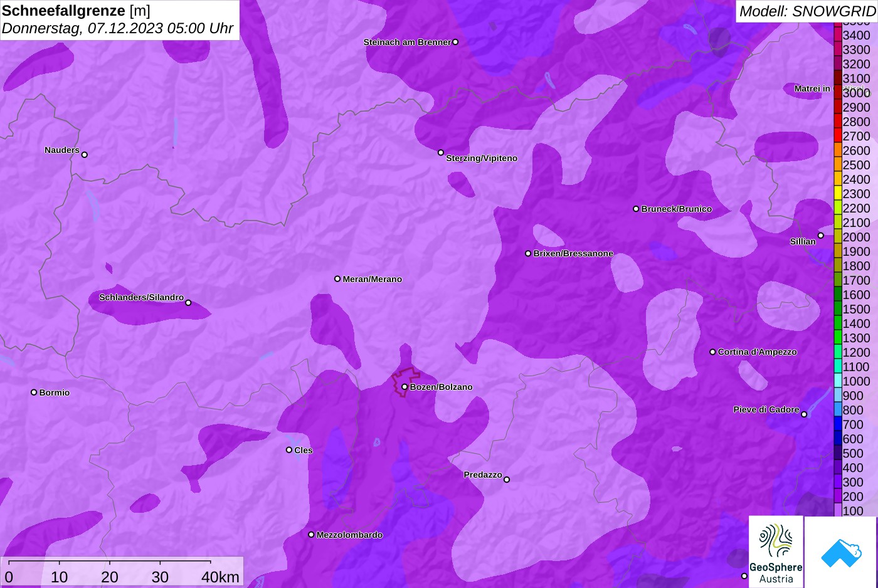Click the Cles location marker dot
878x588 pixels.
coord(289,450)
